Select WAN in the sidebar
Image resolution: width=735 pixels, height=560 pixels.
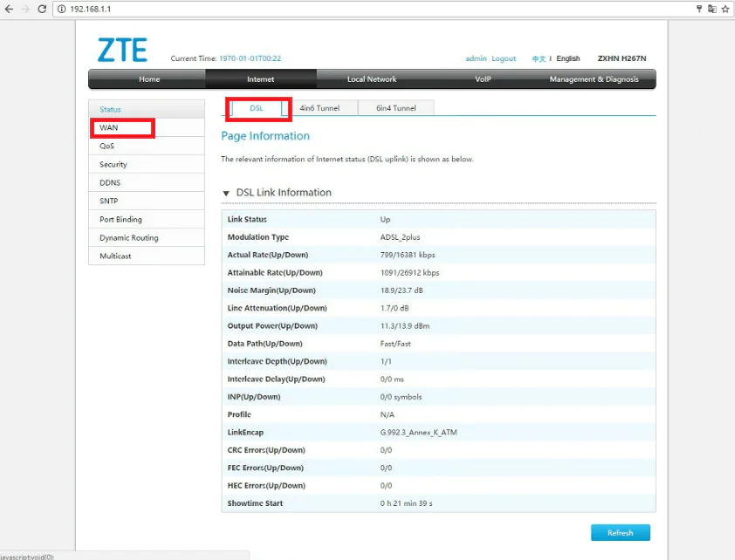click(x=109, y=128)
